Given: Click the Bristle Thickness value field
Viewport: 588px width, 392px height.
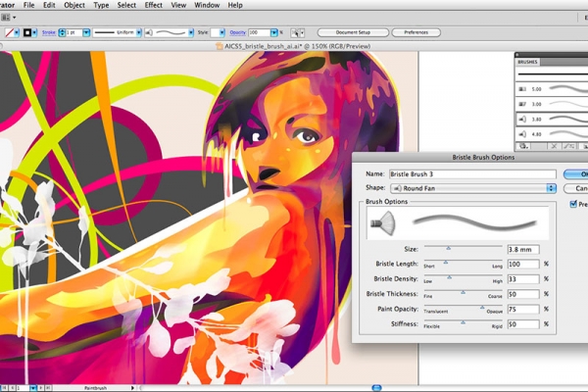Looking at the screenshot, I should click(x=523, y=294).
